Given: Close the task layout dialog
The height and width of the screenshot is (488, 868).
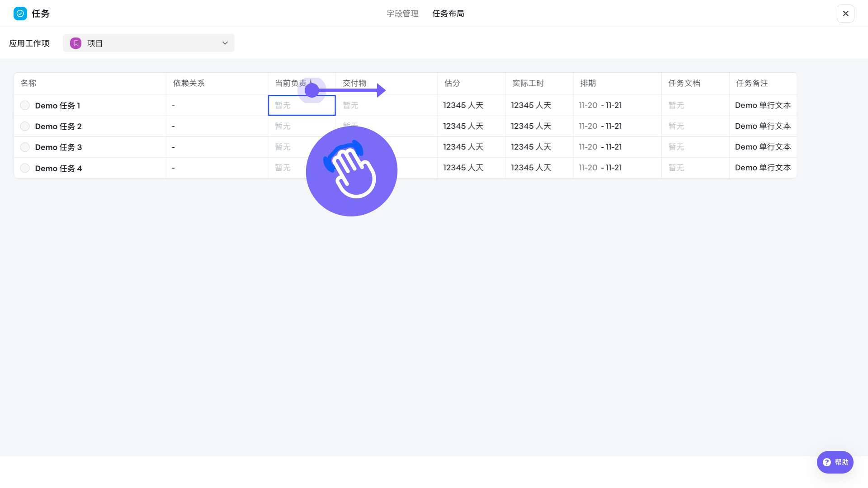Looking at the screenshot, I should coord(845,14).
